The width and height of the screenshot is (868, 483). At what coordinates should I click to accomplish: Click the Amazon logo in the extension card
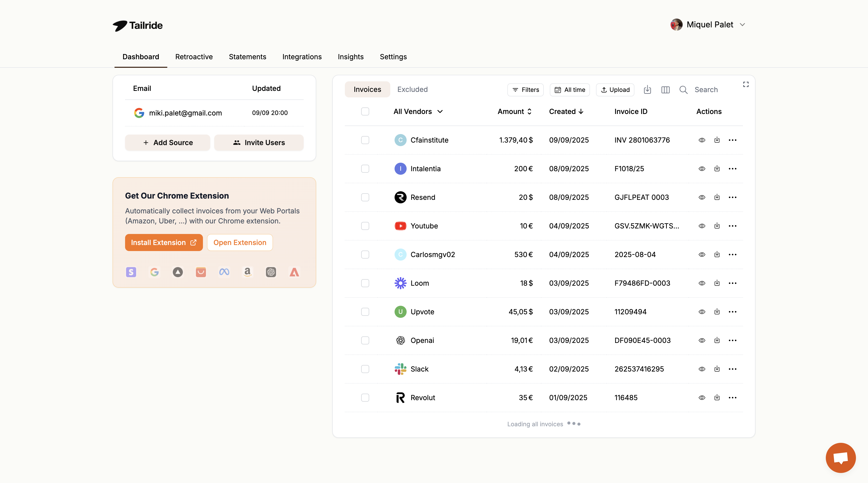pos(248,272)
